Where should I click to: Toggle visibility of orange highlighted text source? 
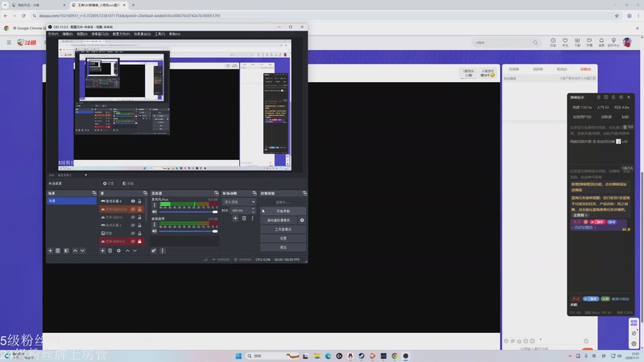pos(133,209)
